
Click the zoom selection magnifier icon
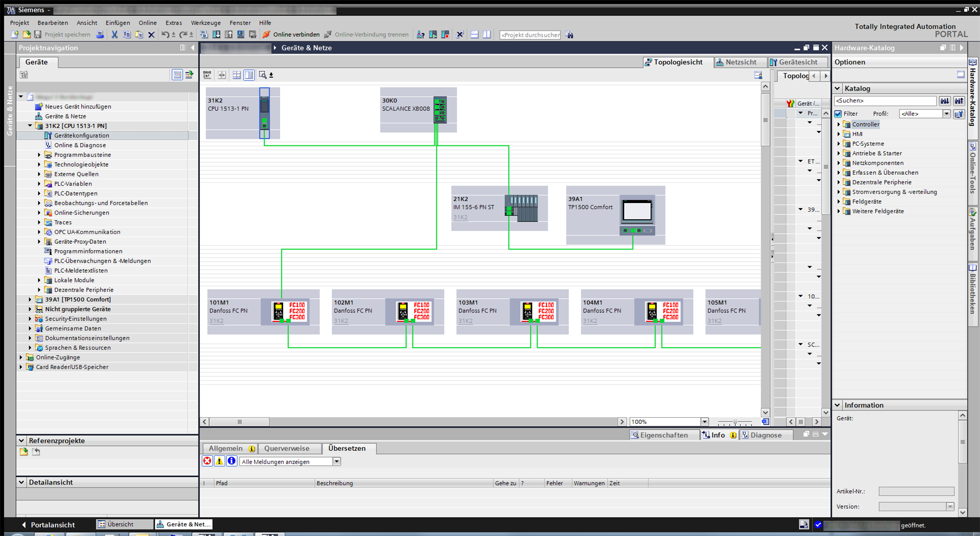point(262,75)
